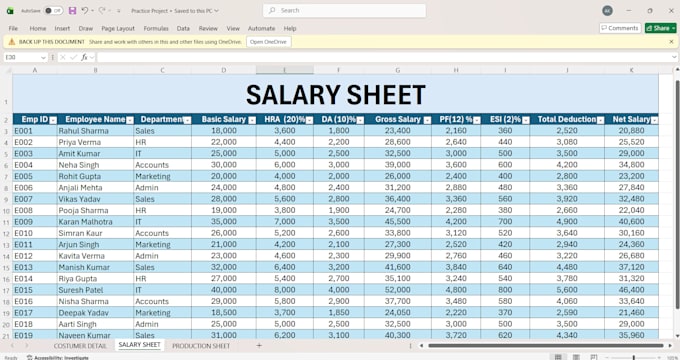Open the Gross Salary filter dropdown
Image resolution: width=680 pixels, height=360 pixels.
(427, 120)
